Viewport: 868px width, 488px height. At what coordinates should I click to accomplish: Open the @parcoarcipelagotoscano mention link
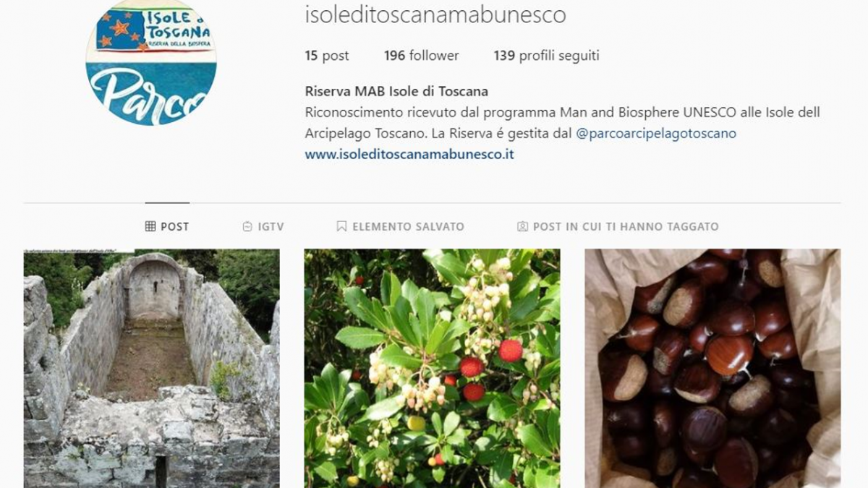coord(656,134)
